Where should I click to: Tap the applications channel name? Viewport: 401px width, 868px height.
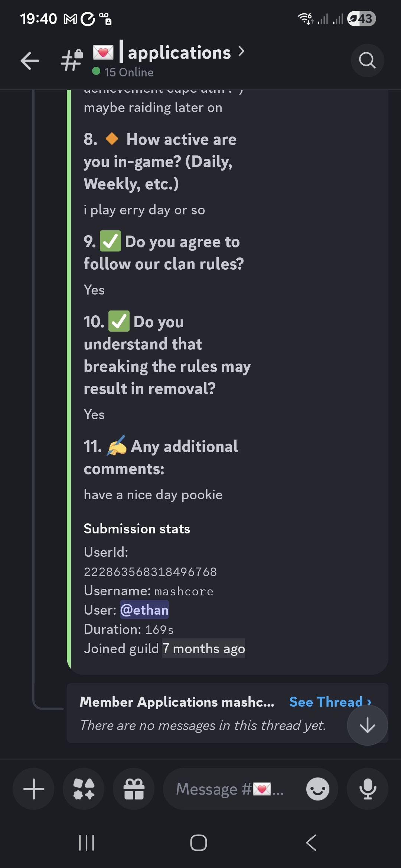pyautogui.click(x=179, y=53)
